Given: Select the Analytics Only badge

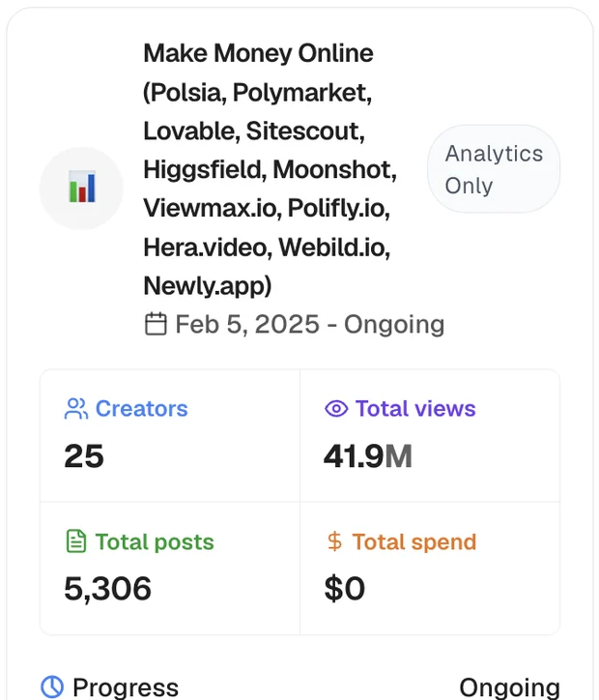Looking at the screenshot, I should pyautogui.click(x=494, y=169).
